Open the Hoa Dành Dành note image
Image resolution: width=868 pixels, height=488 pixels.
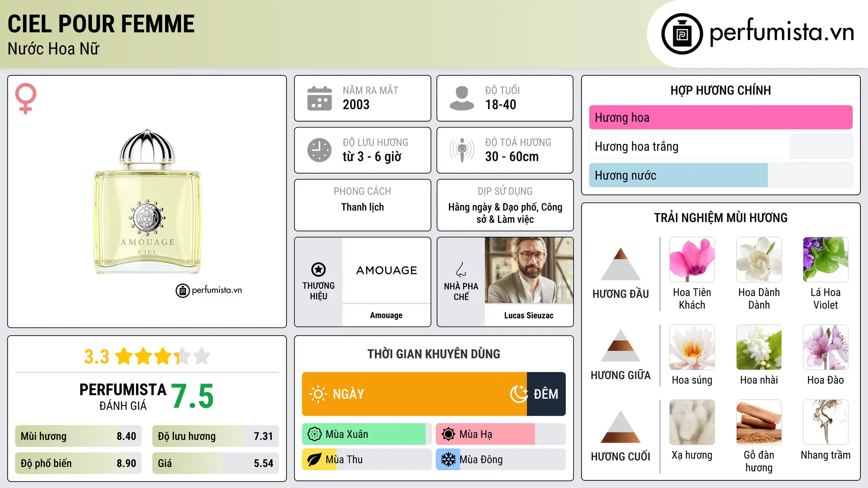click(759, 260)
